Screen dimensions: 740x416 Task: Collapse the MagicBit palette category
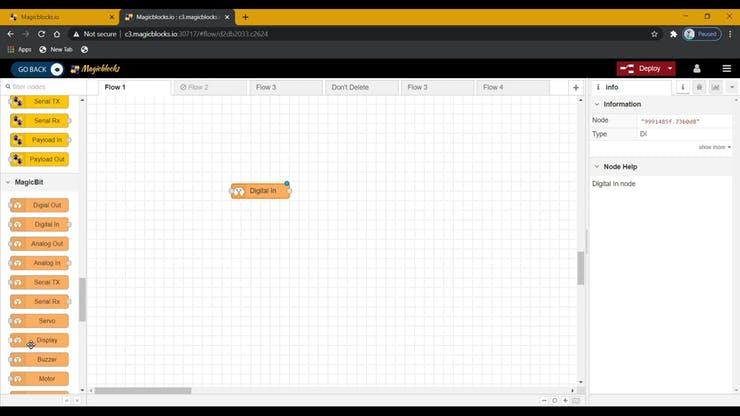coord(8,182)
